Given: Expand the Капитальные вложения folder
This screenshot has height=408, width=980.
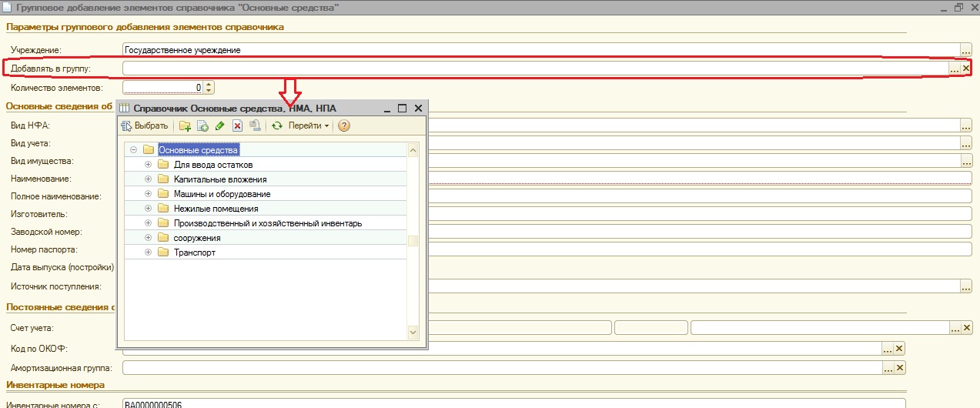Looking at the screenshot, I should [x=148, y=179].
